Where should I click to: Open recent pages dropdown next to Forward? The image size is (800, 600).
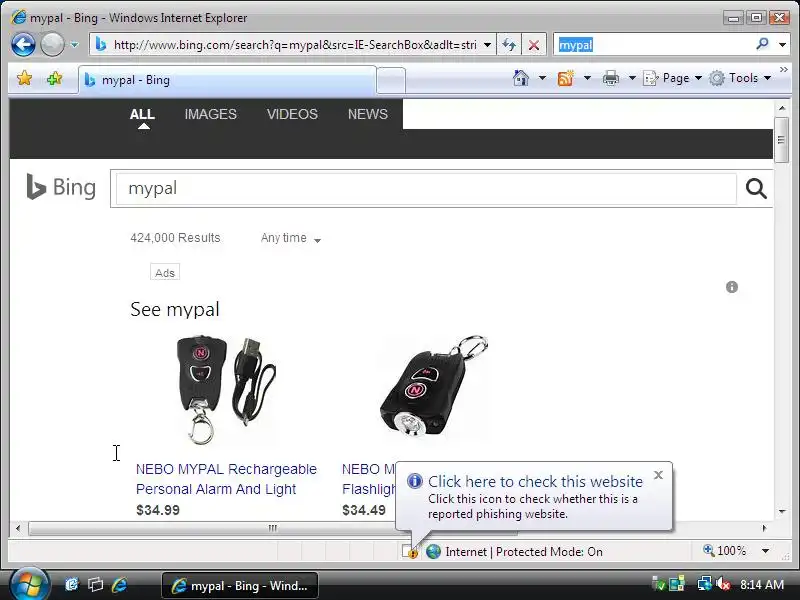pos(74,45)
